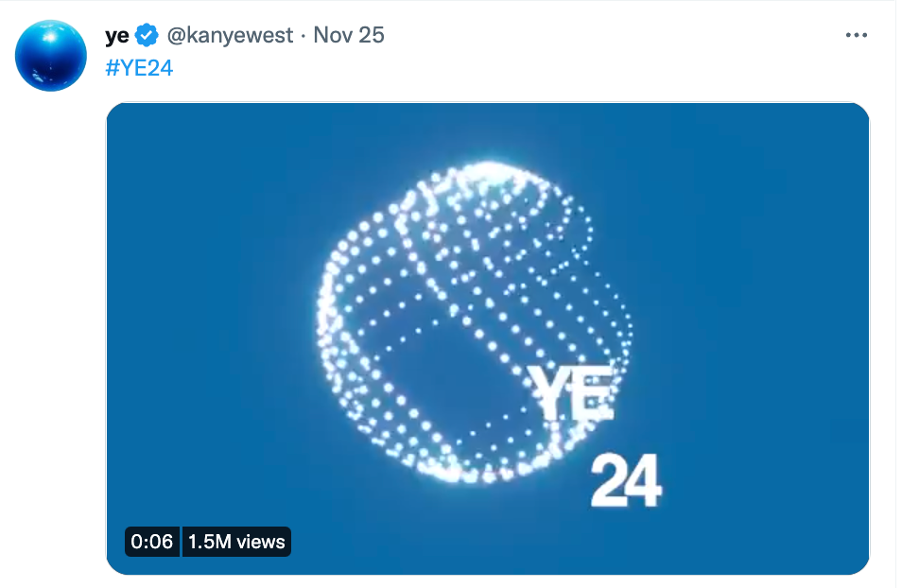Screen dimensions: 902x588
Task: Open the #YE24 hashtag link
Action: coord(138,67)
